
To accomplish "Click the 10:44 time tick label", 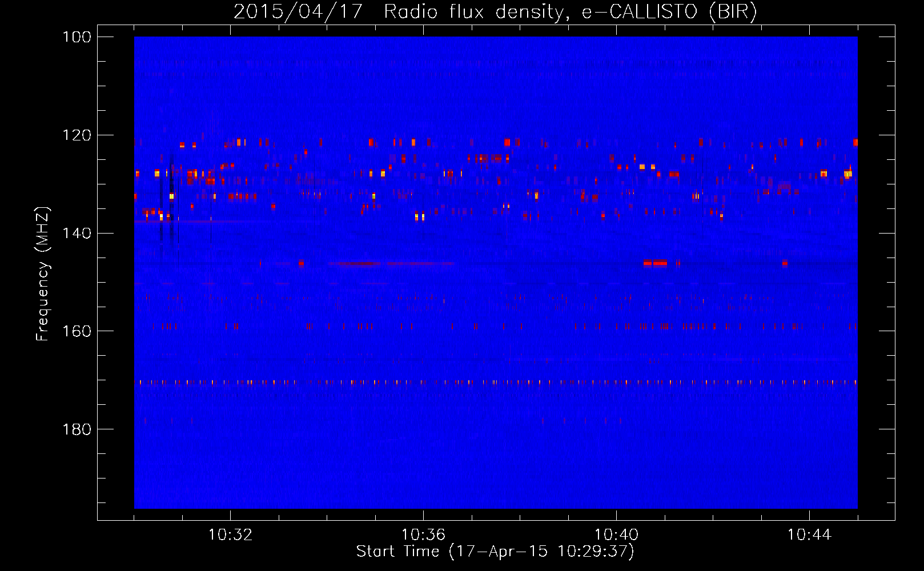I will pos(809,535).
